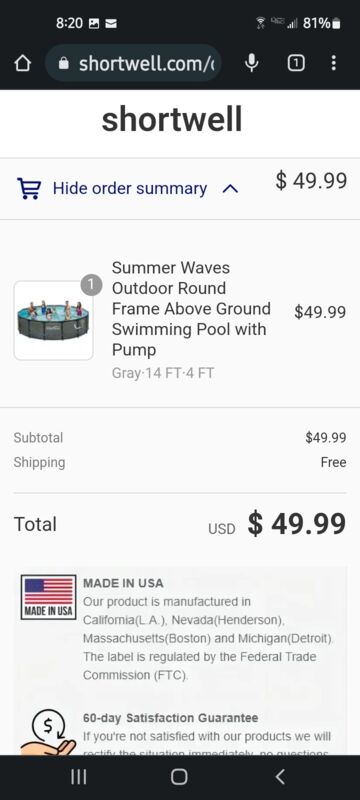
Task: Open the three-dot browser menu
Action: point(333,63)
